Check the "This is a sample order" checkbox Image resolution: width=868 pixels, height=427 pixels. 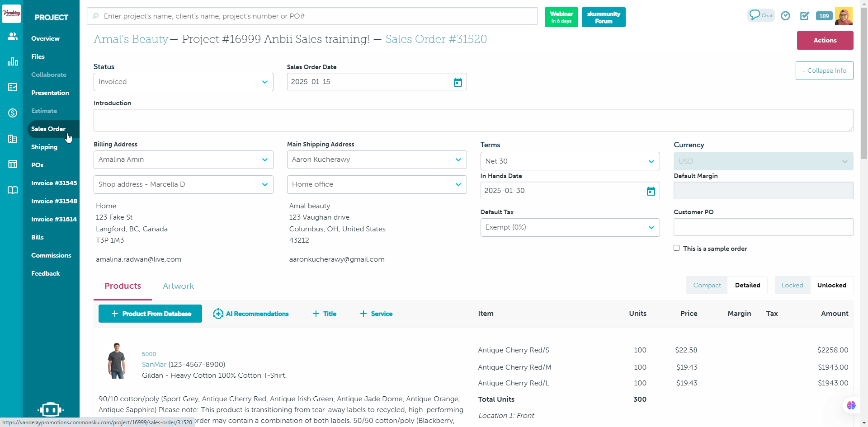(676, 248)
